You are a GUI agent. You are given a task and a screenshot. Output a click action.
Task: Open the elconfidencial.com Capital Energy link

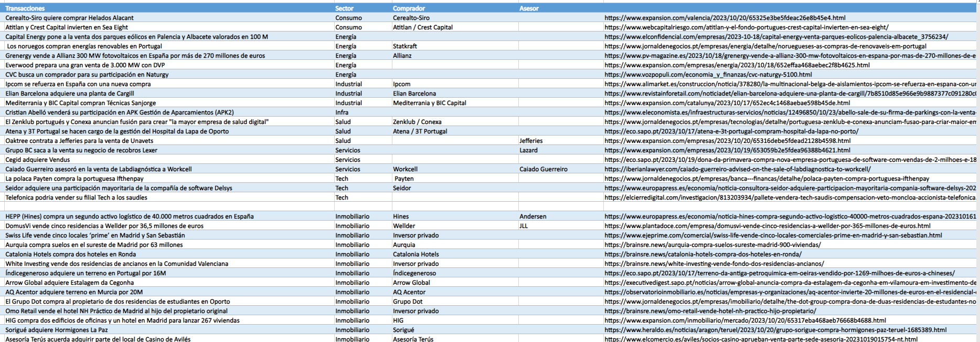click(776, 37)
